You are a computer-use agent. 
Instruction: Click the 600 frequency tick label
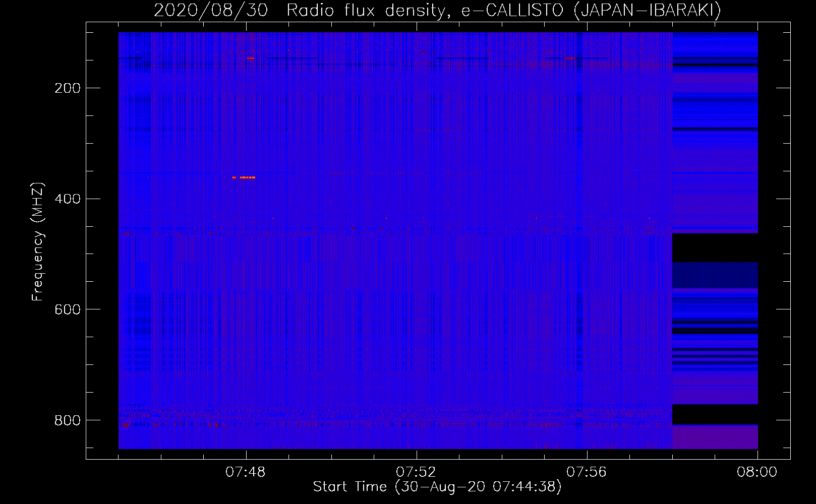(x=68, y=309)
